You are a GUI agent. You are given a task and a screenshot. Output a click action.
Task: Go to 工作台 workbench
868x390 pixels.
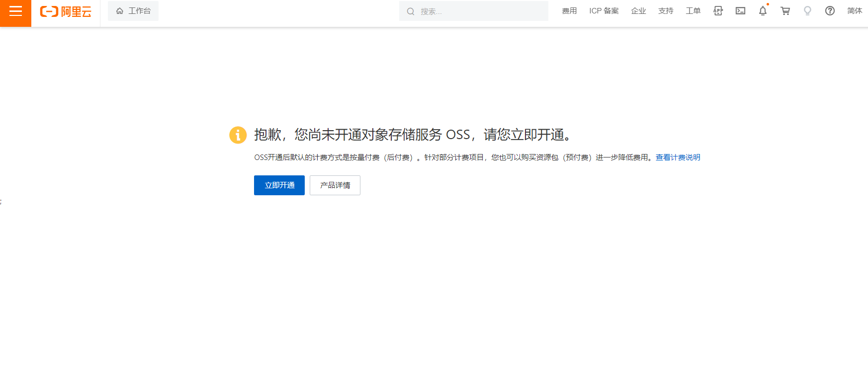pos(133,11)
